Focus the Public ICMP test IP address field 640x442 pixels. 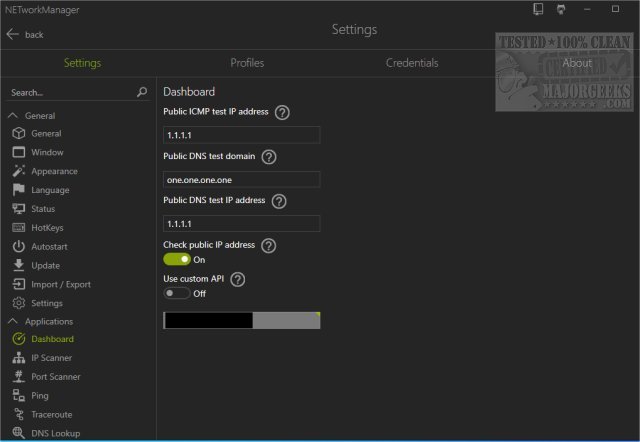coord(241,135)
